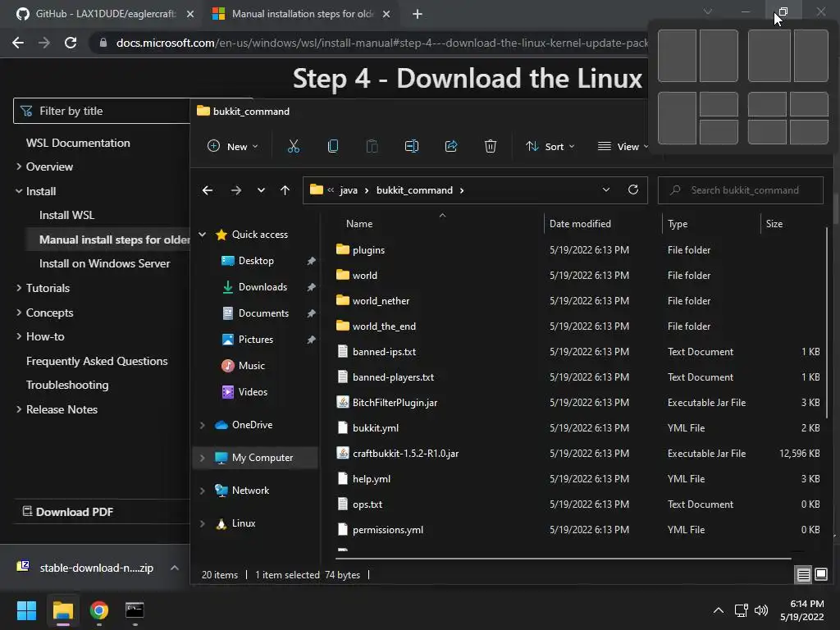Close the Manual installation steps tab
The image size is (840, 630).
(386, 14)
